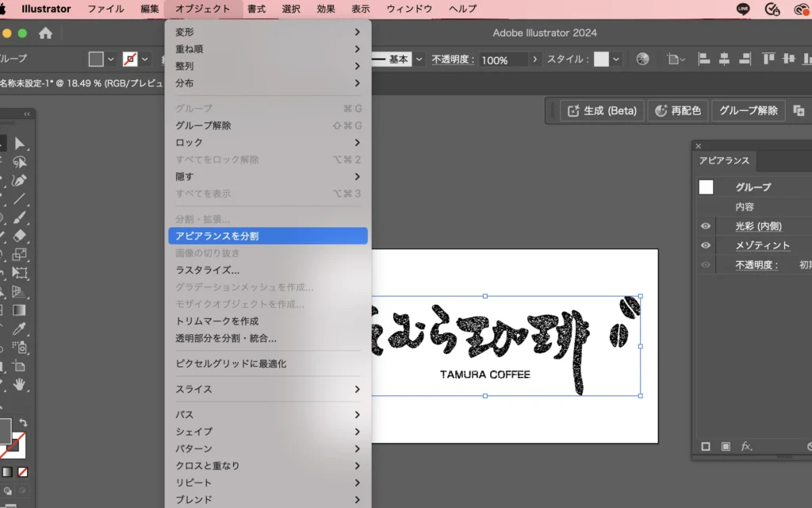This screenshot has width=812, height=508.
Task: Click the 生成 (Beta) button
Action: pos(602,110)
